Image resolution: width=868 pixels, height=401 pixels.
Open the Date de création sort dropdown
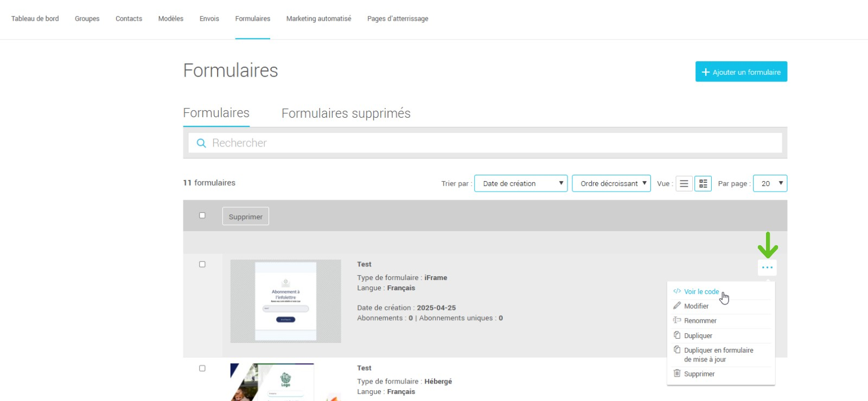pyautogui.click(x=521, y=183)
